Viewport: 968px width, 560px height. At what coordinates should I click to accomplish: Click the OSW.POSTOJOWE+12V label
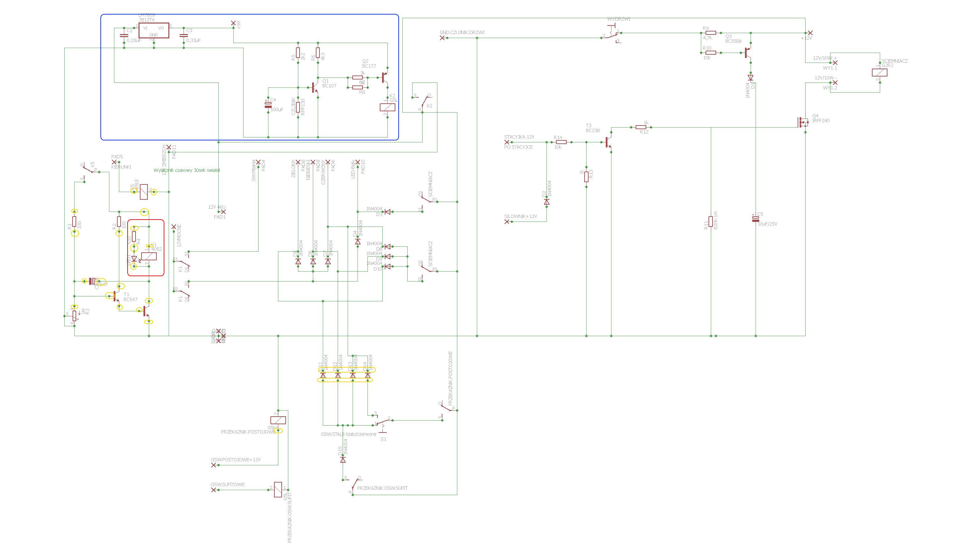pos(236,460)
